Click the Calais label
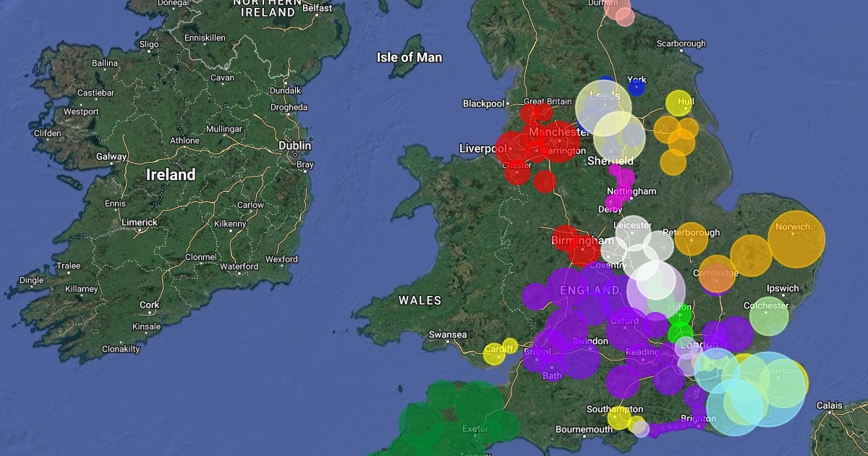Screen dimensions: 868x456 pyautogui.click(x=828, y=405)
